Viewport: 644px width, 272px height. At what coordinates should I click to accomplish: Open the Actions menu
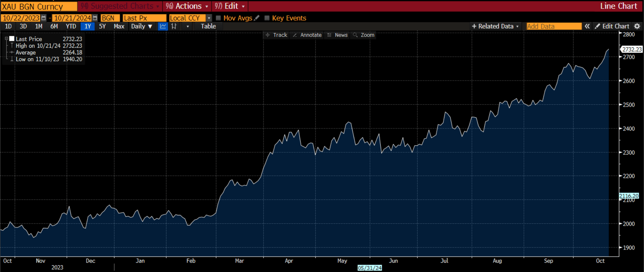point(187,6)
